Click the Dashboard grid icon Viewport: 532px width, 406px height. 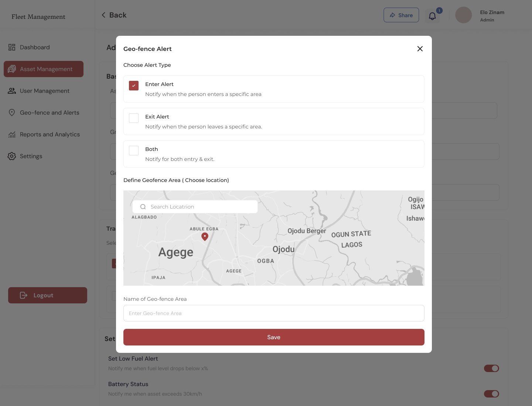pos(12,47)
